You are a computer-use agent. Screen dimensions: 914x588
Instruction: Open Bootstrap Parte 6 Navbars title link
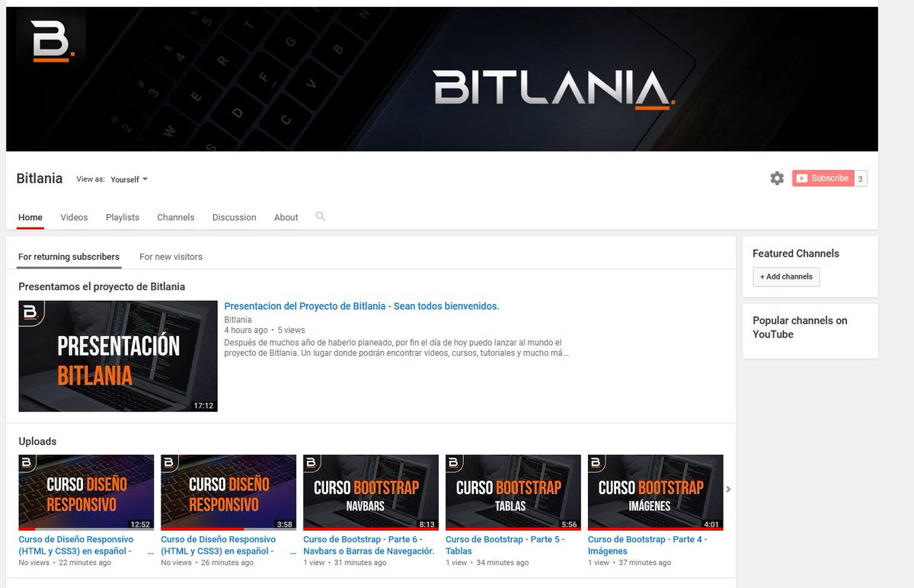tap(369, 545)
